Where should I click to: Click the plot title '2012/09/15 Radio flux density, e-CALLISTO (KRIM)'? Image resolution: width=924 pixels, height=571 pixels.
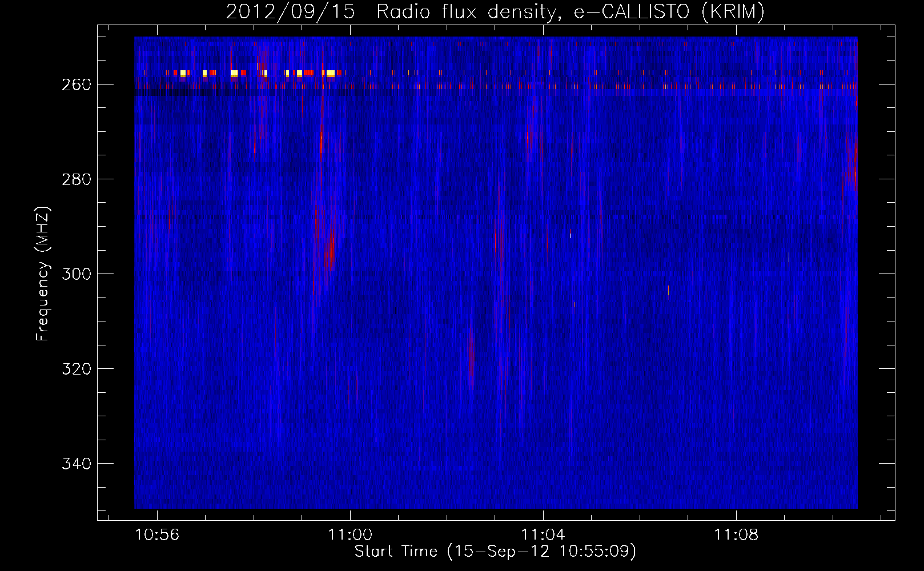pyautogui.click(x=495, y=11)
